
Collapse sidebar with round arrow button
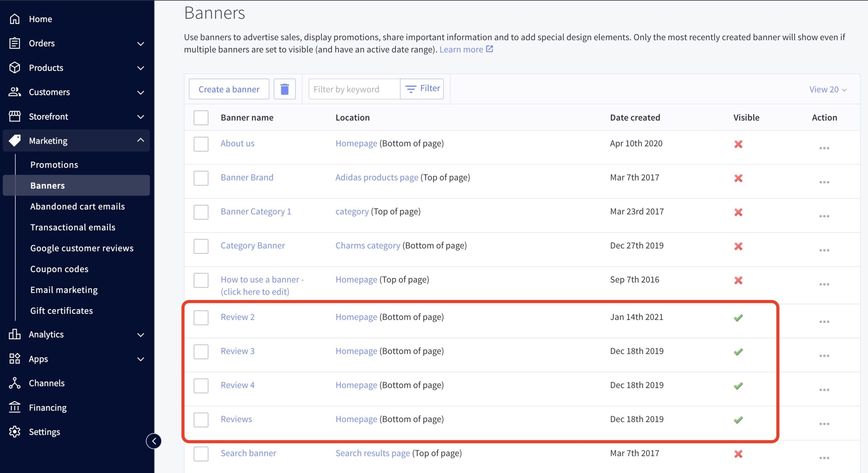click(154, 441)
